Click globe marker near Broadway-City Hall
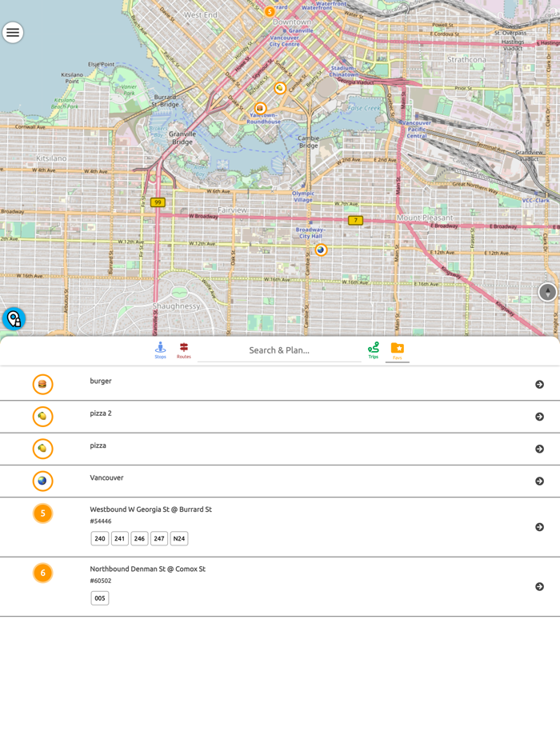Screen dimensions: 560x747 point(321,250)
